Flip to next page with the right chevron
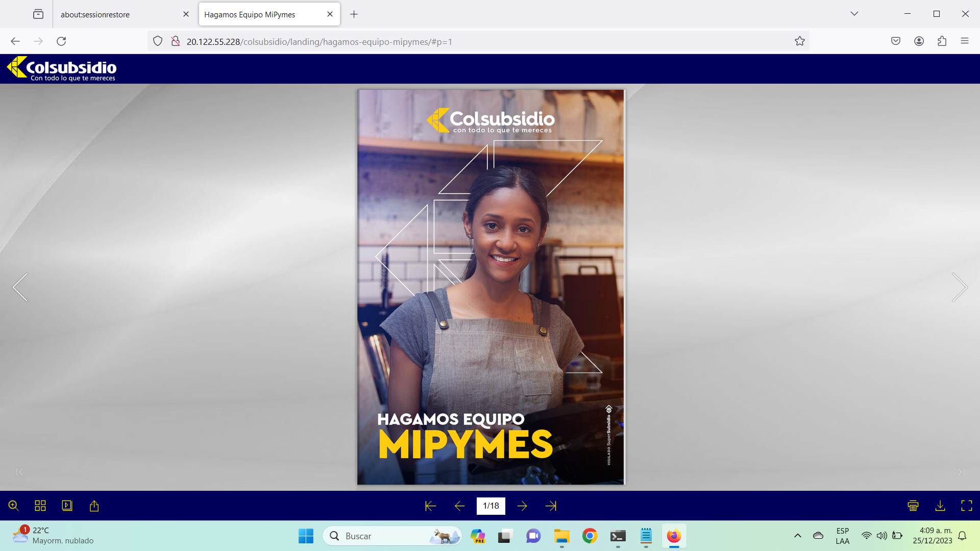 click(959, 287)
